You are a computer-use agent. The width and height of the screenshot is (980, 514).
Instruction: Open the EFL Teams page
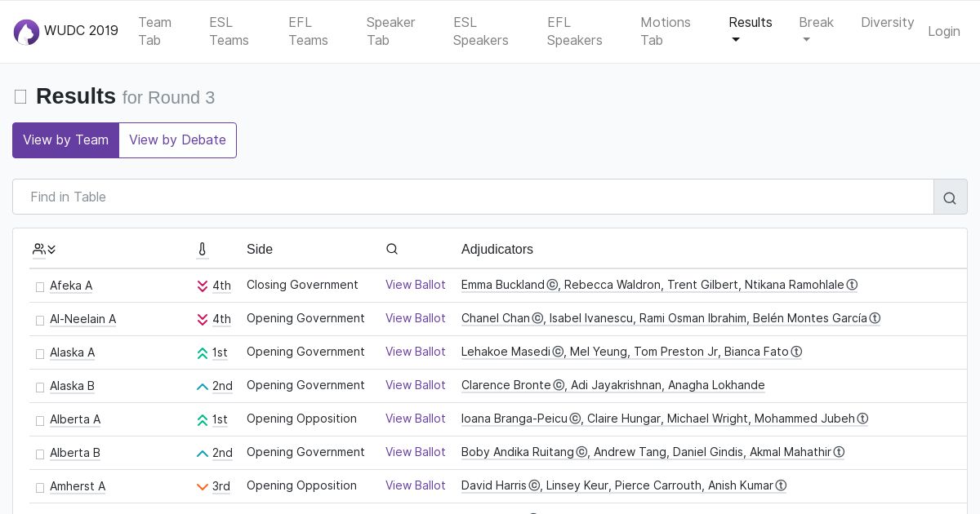coord(308,31)
